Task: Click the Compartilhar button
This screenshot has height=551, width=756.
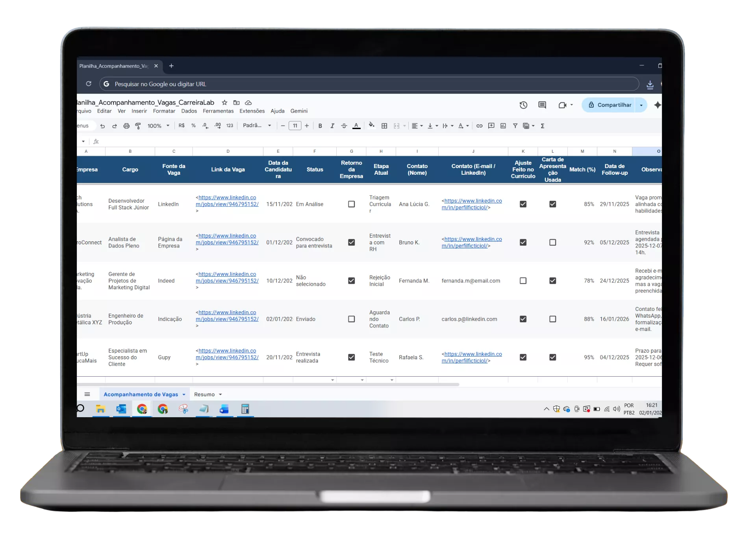Action: pos(610,105)
